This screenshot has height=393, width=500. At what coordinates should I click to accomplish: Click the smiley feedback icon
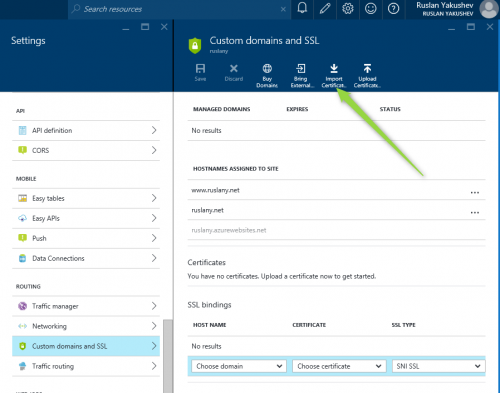tap(371, 8)
